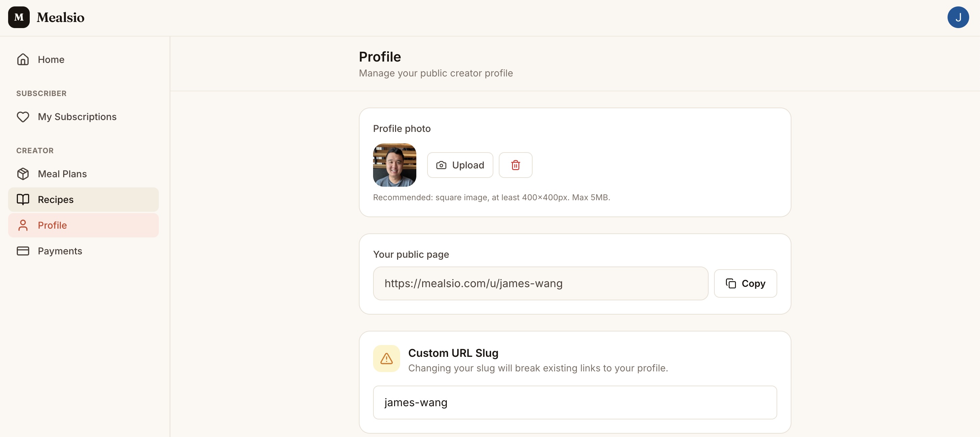The height and width of the screenshot is (437, 980).
Task: Click the CREATOR section label
Action: pyautogui.click(x=35, y=151)
